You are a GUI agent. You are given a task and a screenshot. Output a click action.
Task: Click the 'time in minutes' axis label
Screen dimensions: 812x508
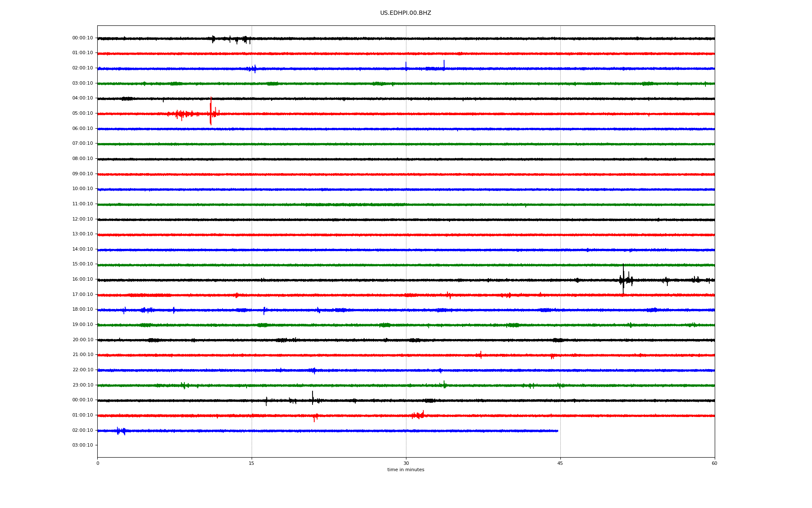(405, 470)
